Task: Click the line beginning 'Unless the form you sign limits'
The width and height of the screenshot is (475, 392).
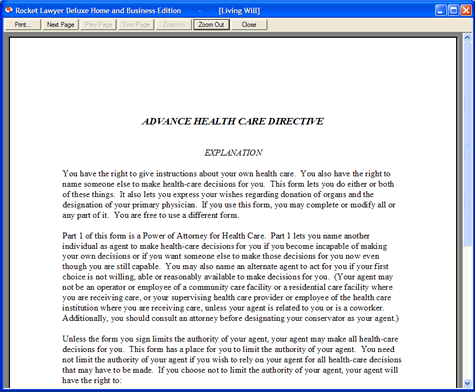Action: (230, 339)
